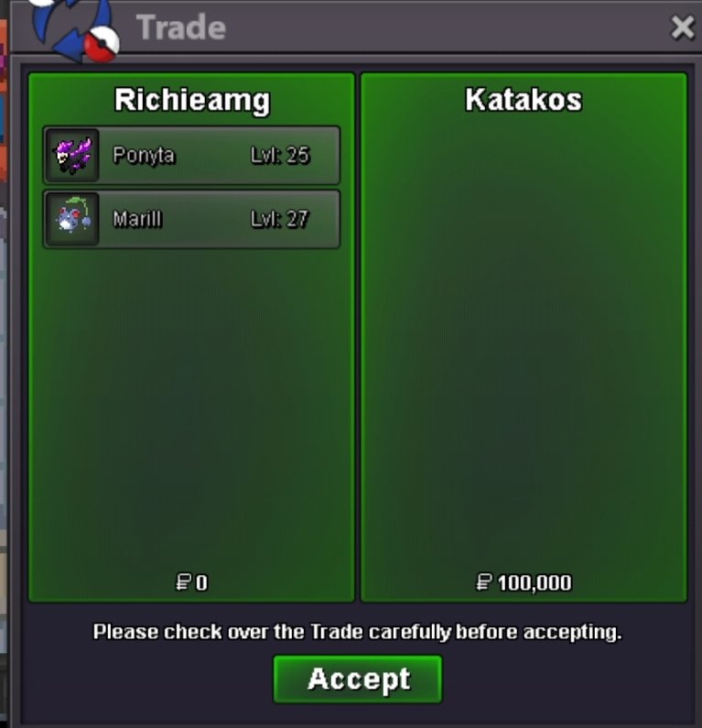Click Richieamg's offered money amount 0

(201, 582)
